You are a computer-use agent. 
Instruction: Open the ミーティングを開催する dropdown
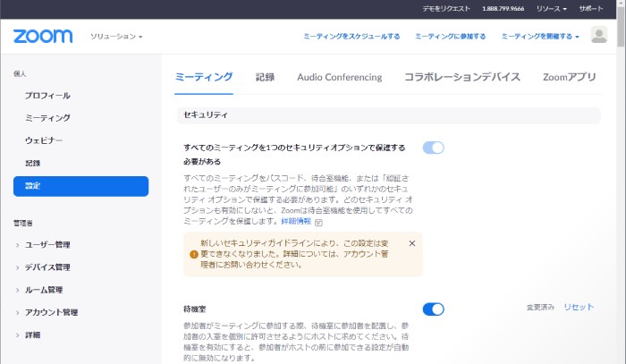540,37
